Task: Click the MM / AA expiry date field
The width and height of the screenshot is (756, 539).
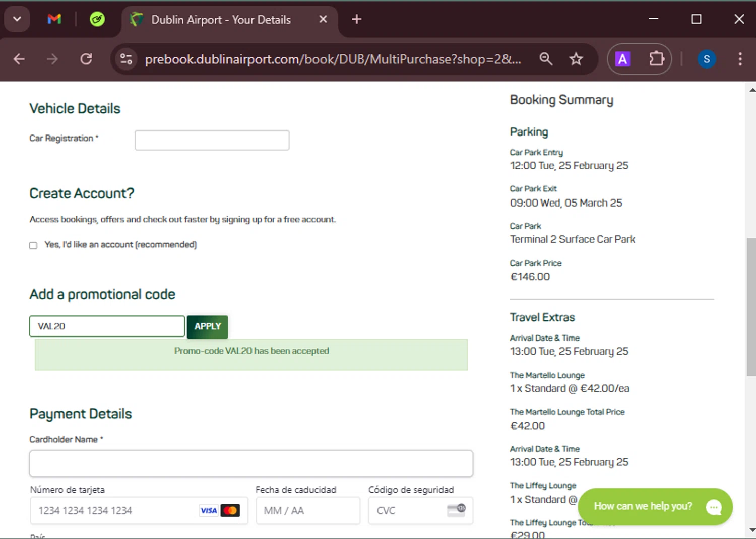Action: pos(308,511)
